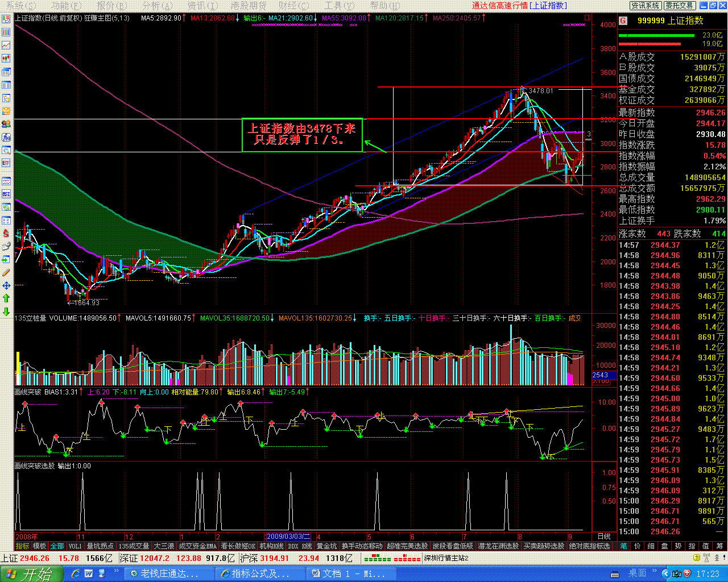728x582 pixels.
Task: Open the ETF sidebar icon
Action: coord(6,163)
